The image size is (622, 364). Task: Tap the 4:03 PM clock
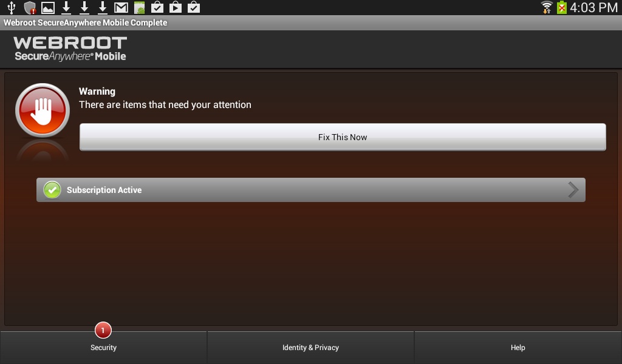tap(593, 7)
